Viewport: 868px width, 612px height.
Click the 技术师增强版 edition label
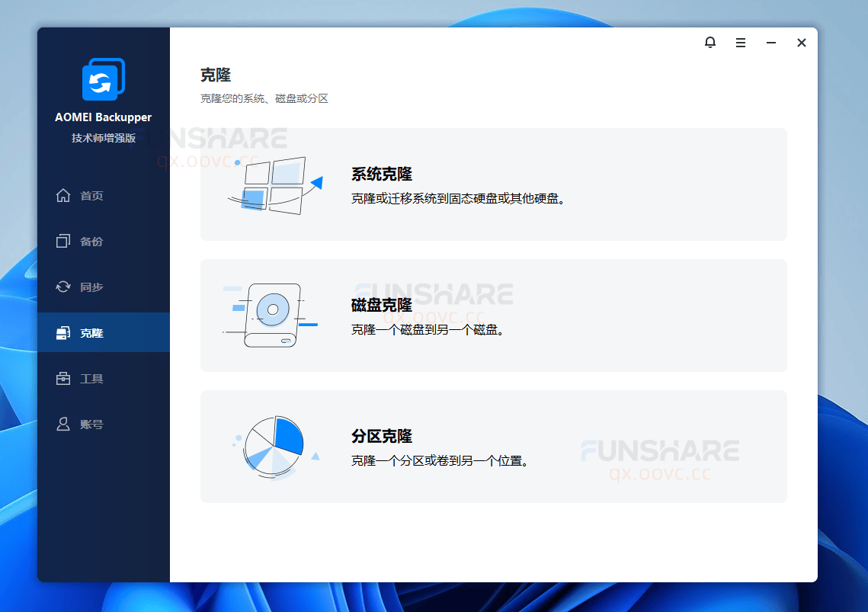tap(103, 139)
